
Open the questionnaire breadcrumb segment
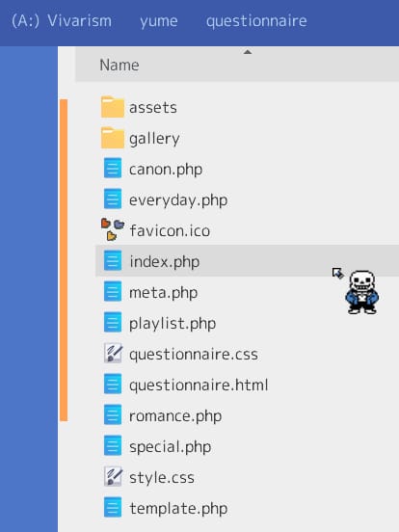coord(256,21)
